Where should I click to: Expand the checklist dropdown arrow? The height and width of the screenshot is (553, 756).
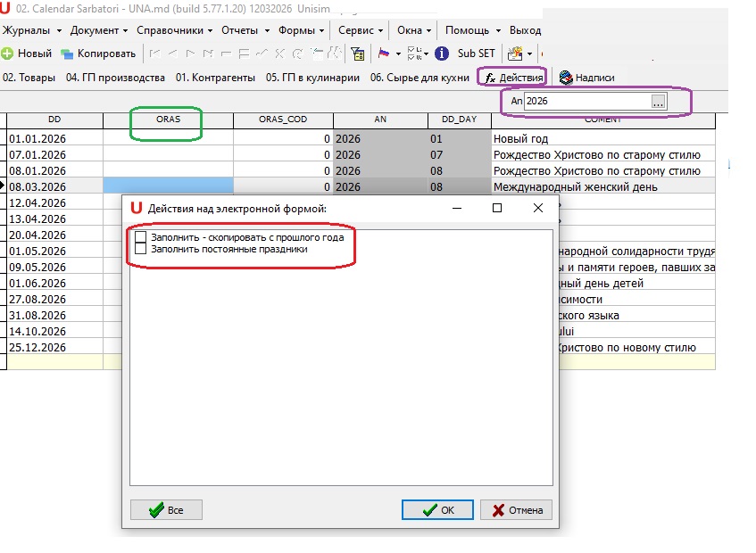coord(427,54)
